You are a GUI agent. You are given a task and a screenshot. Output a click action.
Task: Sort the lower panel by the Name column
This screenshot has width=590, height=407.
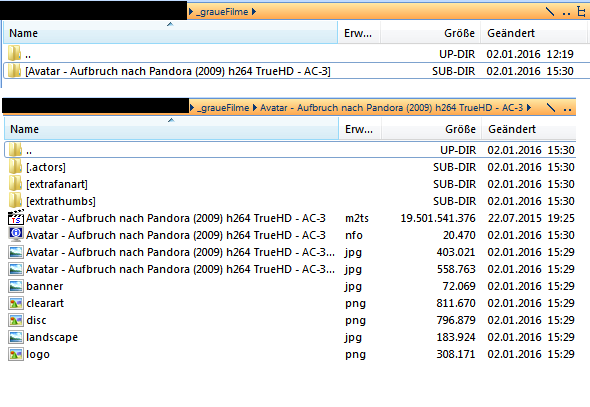(x=172, y=129)
